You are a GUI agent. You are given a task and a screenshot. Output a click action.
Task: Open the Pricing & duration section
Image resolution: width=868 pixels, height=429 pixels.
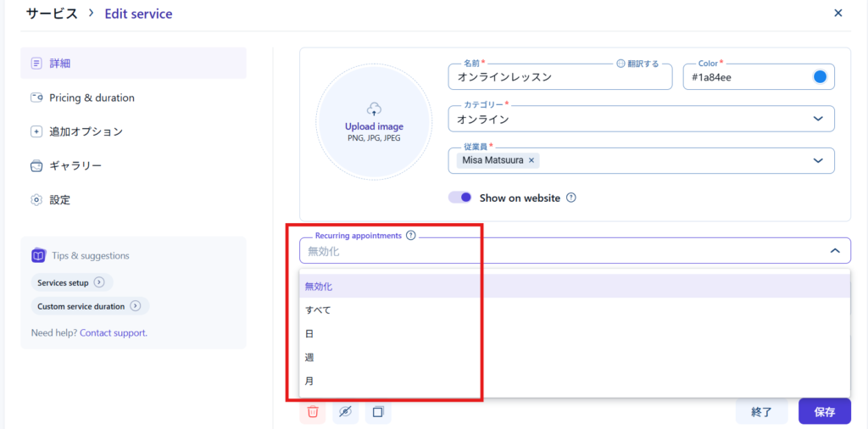point(92,97)
